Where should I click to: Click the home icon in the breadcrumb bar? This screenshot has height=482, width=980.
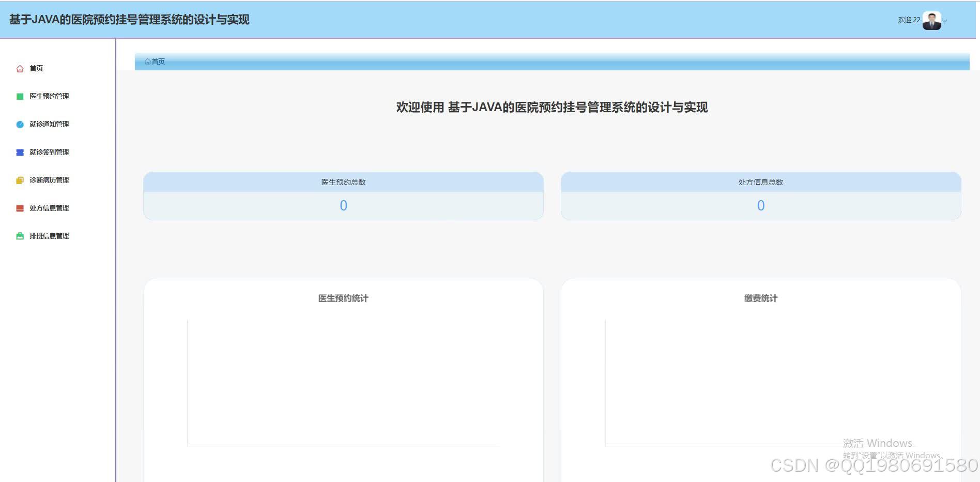[147, 62]
